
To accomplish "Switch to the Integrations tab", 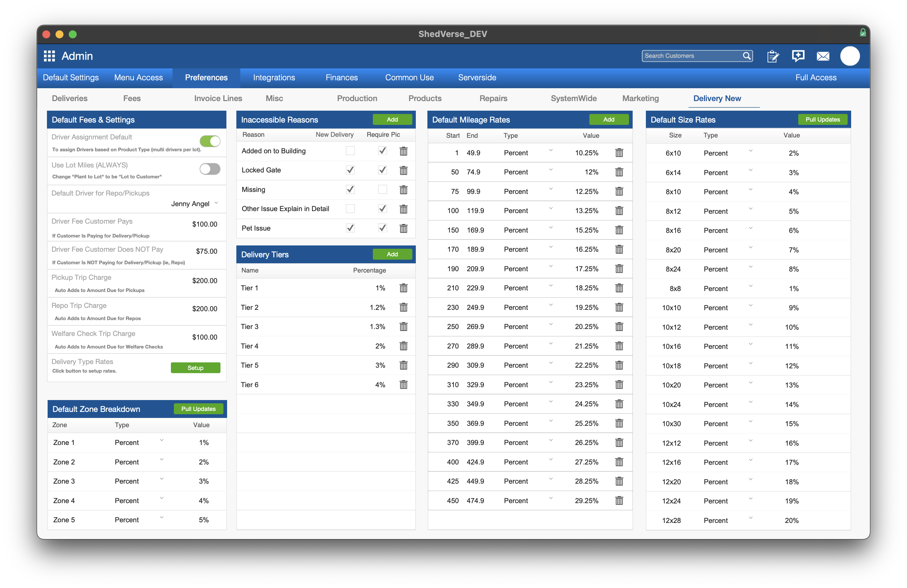I will [274, 78].
